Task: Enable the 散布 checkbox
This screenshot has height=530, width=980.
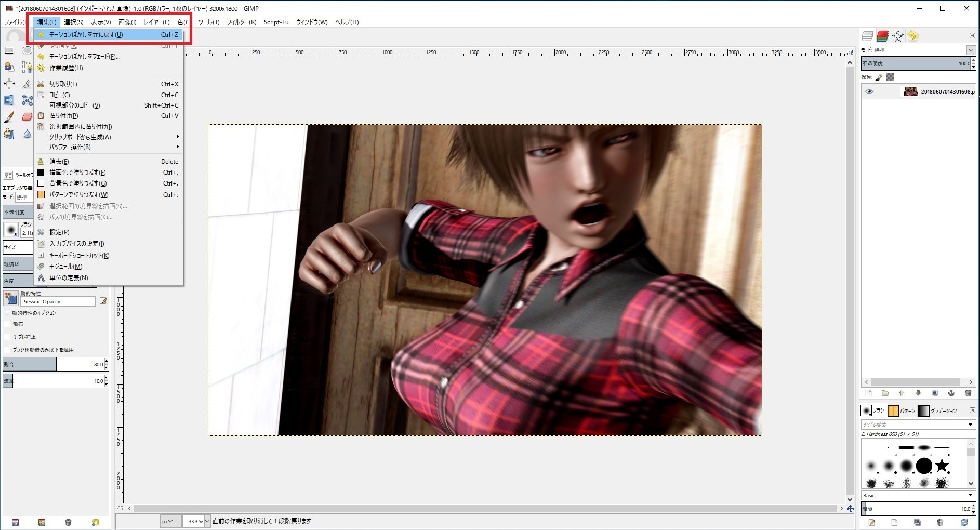Action: tap(7, 324)
